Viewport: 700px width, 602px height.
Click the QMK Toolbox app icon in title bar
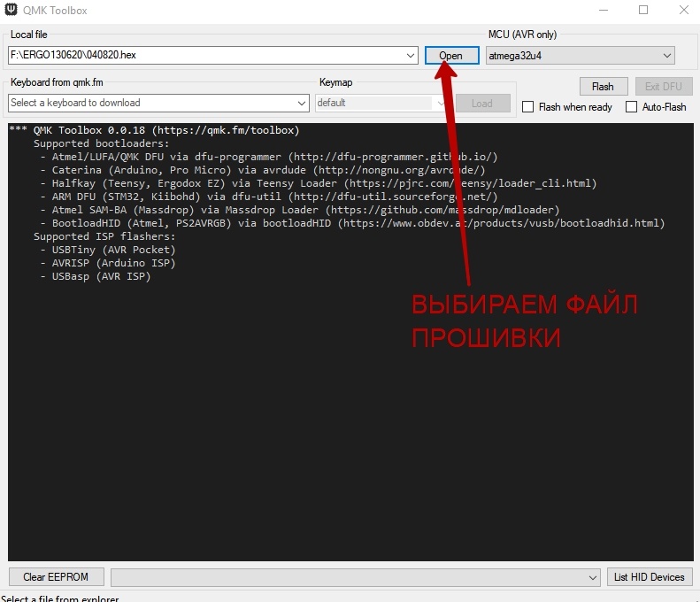[x=11, y=10]
